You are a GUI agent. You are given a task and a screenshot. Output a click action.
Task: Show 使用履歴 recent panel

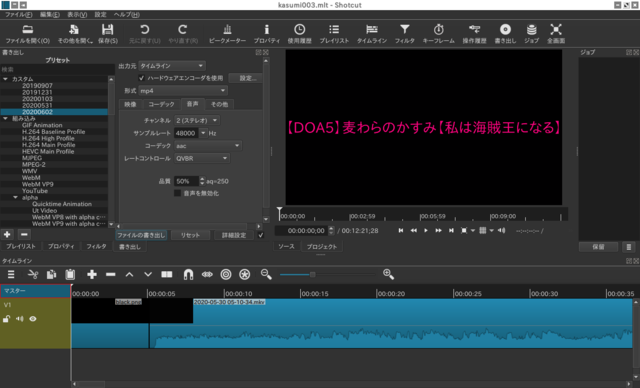click(300, 33)
